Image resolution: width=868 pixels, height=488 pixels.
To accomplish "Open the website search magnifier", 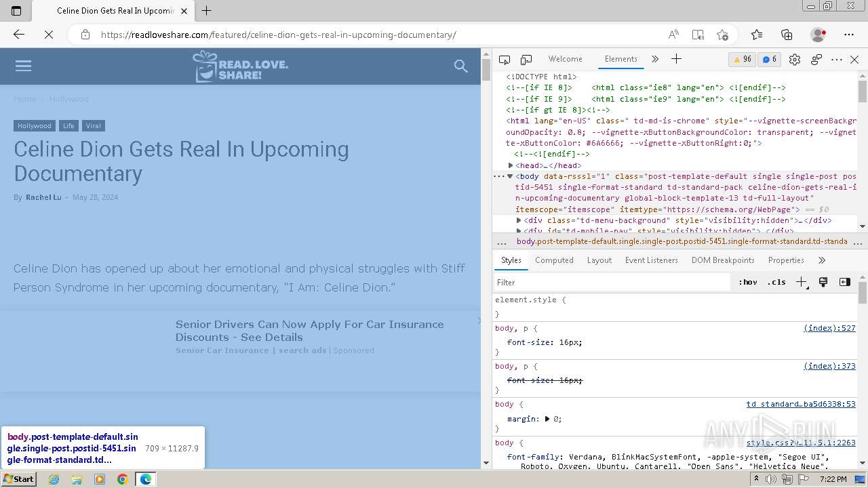I will pyautogui.click(x=461, y=66).
